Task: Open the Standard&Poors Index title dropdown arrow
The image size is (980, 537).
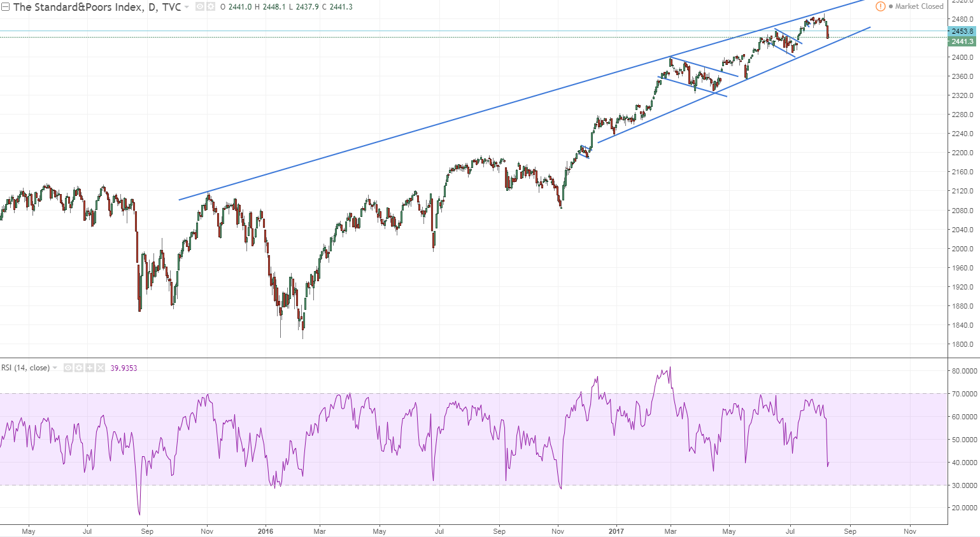Action: click(x=187, y=7)
